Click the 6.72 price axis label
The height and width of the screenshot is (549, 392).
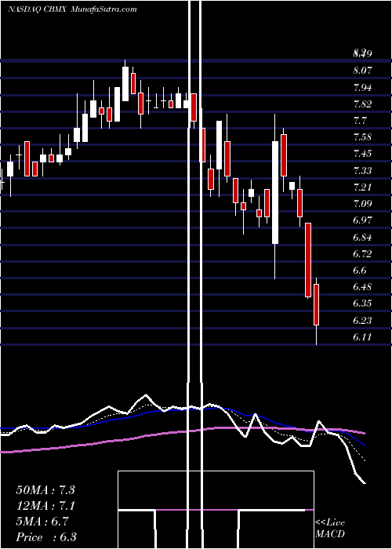[x=362, y=254]
